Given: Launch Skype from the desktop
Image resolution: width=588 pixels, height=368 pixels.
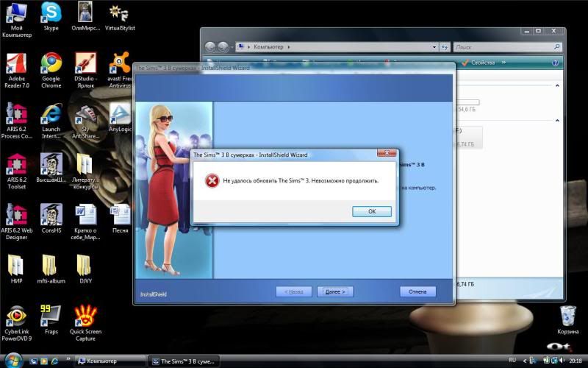Looking at the screenshot, I should [x=51, y=16].
